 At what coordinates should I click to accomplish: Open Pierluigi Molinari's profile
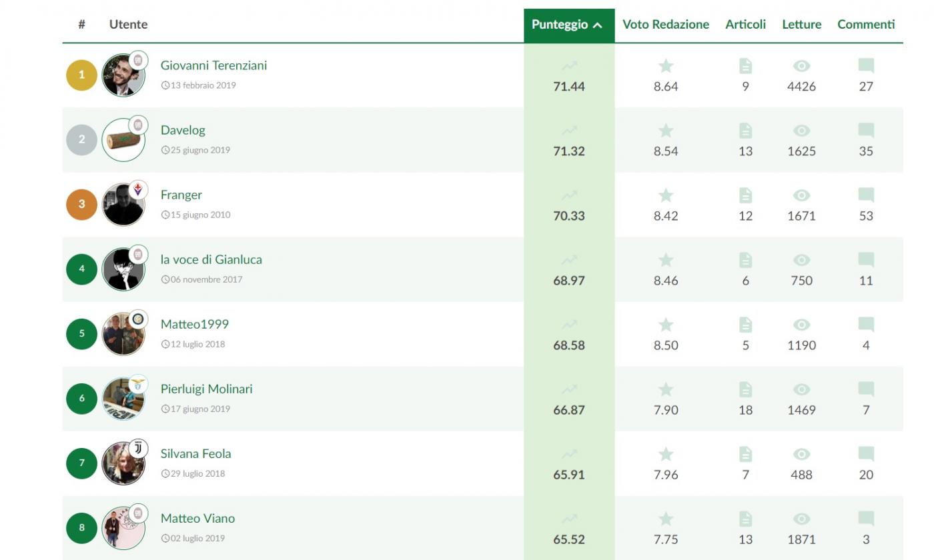(x=207, y=389)
